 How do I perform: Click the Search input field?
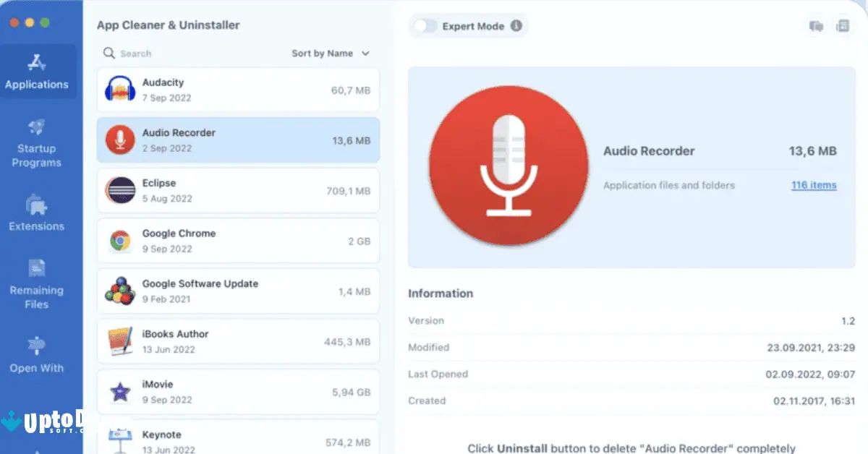[x=137, y=53]
